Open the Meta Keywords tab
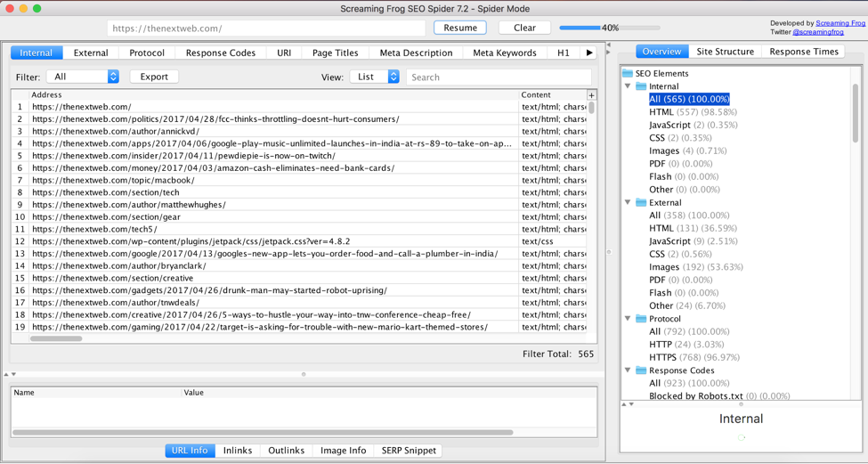 pyautogui.click(x=505, y=53)
